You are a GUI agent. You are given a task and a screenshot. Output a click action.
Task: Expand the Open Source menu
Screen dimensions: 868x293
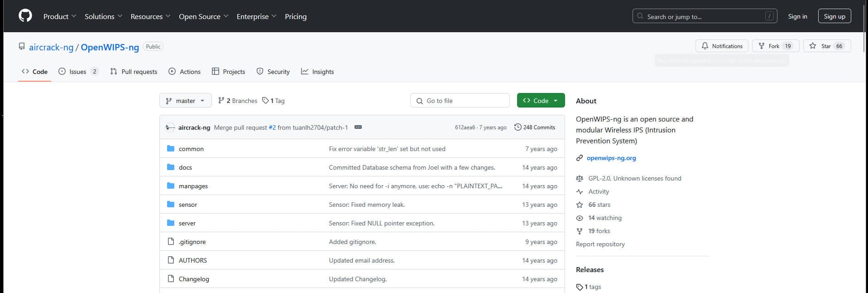coord(204,16)
